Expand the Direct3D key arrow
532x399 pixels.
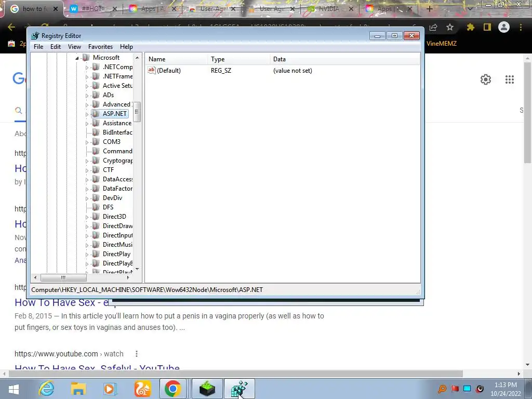pos(87,217)
